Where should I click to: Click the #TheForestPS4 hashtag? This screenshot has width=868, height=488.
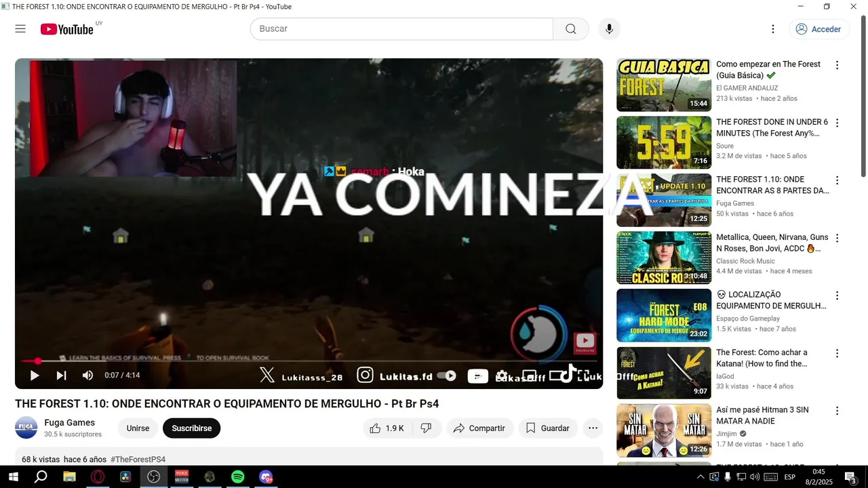coord(138,459)
